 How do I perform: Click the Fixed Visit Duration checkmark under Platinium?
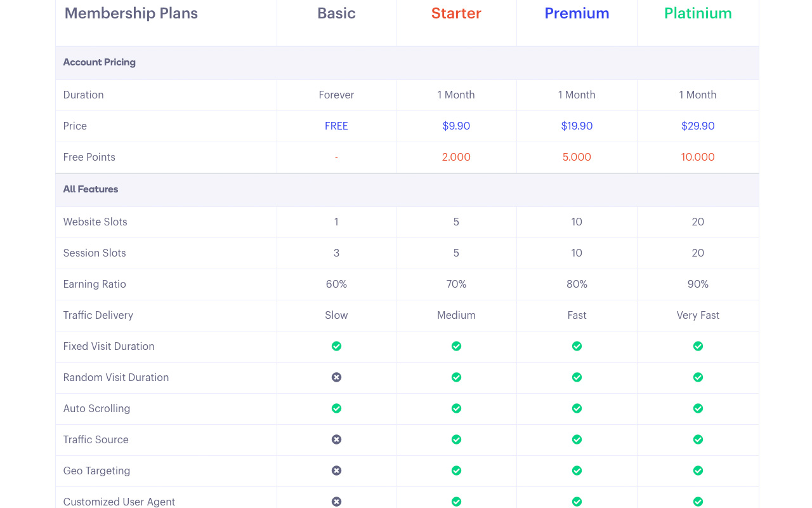[698, 346]
